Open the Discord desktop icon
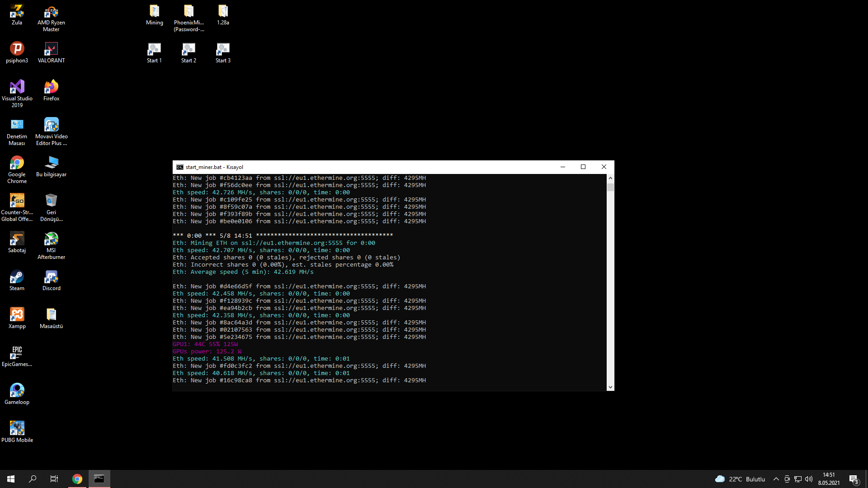868x488 pixels. (x=51, y=277)
